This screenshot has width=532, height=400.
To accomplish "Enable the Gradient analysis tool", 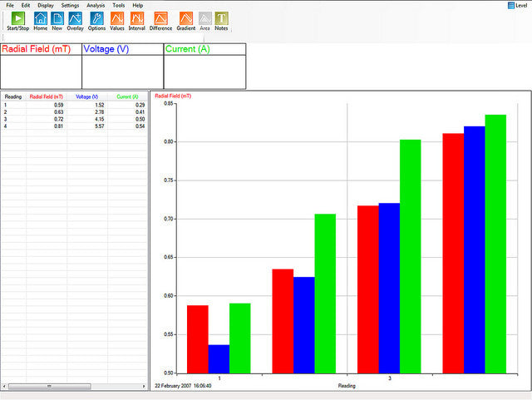I will pos(186,20).
